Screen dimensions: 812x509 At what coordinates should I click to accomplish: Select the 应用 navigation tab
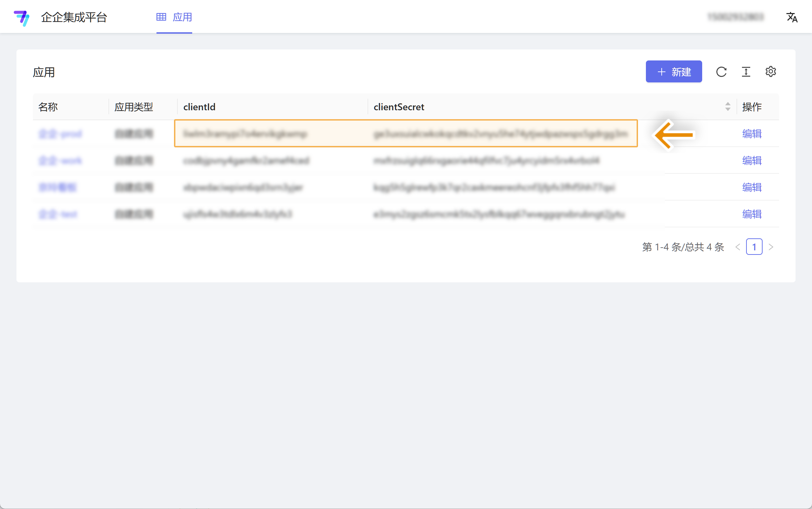click(x=182, y=17)
